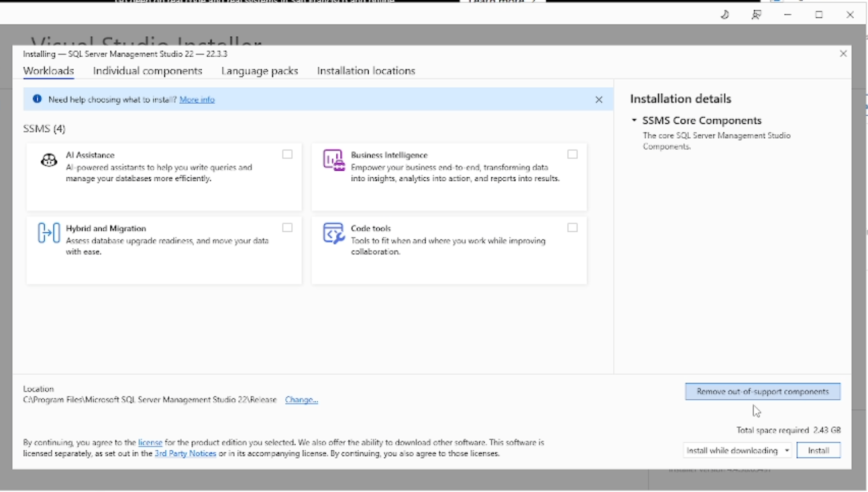Tick the Hybrid and Migration checkbox
The width and height of the screenshot is (868, 492).
287,228
